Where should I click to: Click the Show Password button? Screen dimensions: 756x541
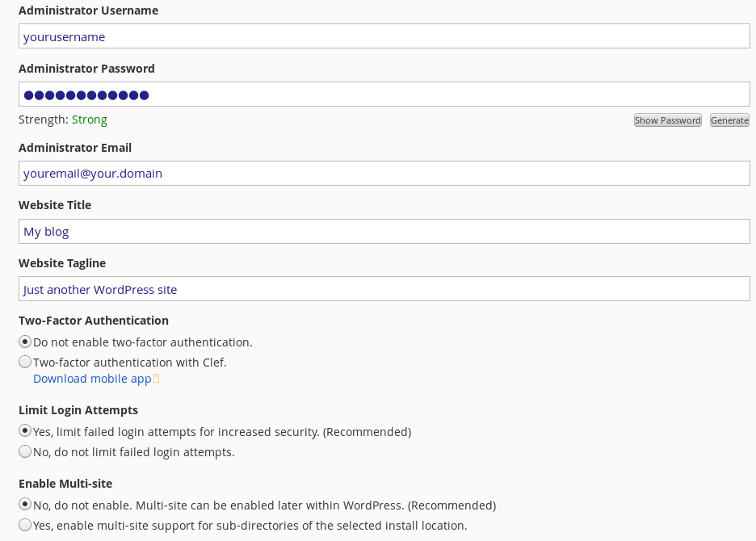click(668, 120)
